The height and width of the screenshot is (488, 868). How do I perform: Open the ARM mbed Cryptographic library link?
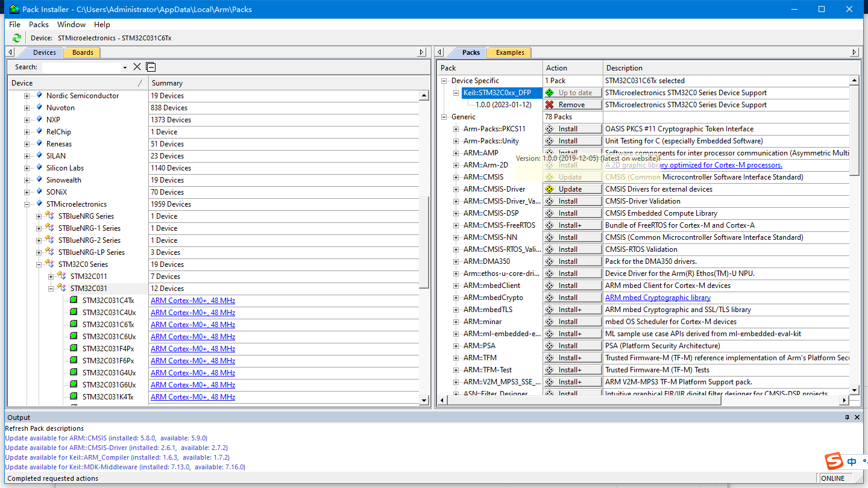(x=658, y=298)
